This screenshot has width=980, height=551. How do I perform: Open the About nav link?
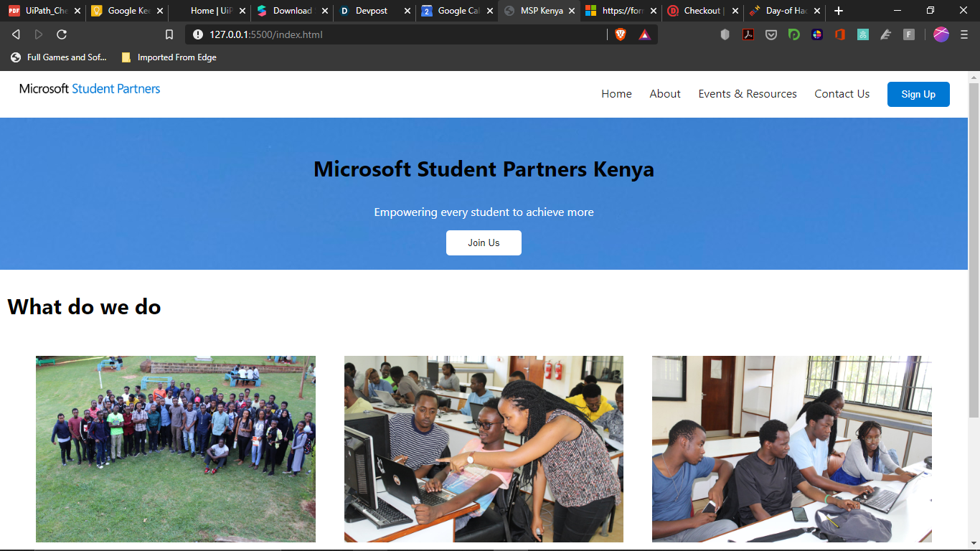point(665,94)
